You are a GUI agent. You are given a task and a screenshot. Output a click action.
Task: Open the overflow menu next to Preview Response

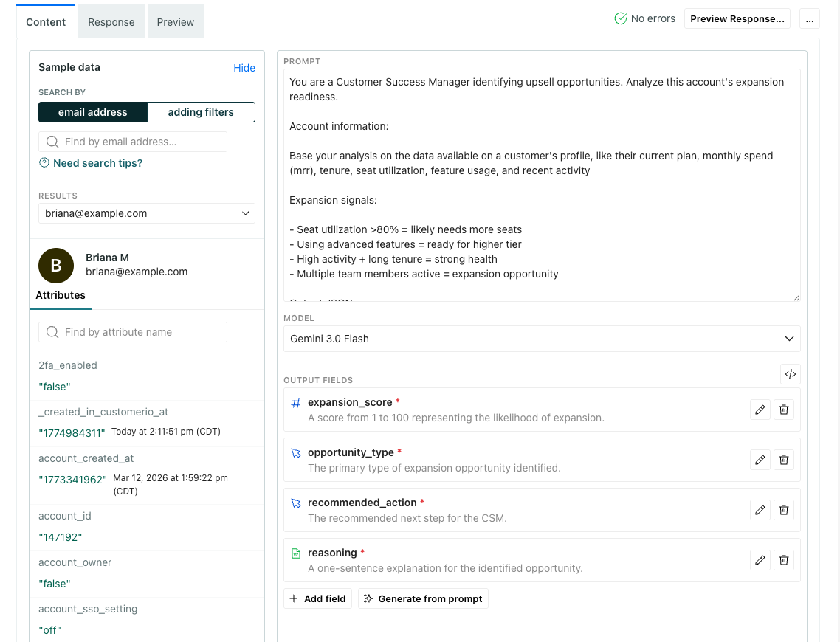point(810,18)
